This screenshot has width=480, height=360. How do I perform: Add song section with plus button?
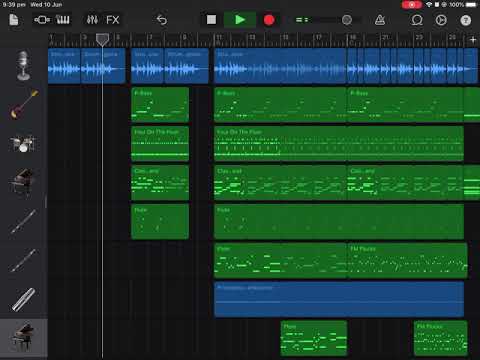[473, 40]
